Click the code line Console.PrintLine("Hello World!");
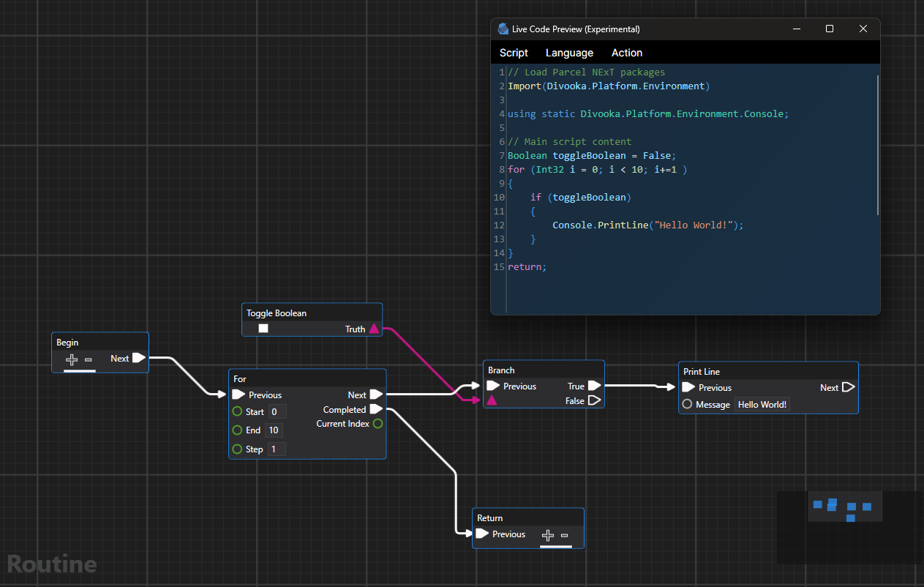Viewport: 924px width, 587px height. (648, 225)
